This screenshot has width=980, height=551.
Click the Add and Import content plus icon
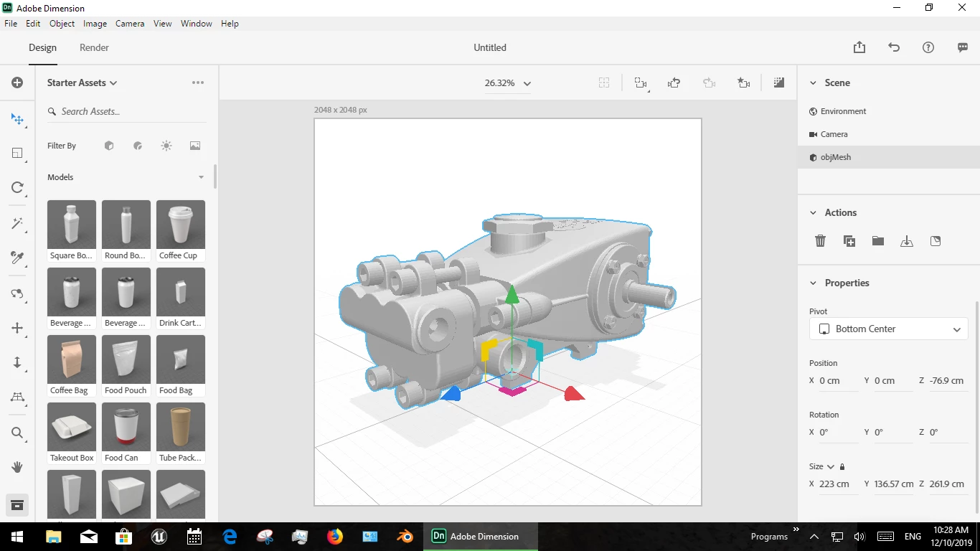17,83
